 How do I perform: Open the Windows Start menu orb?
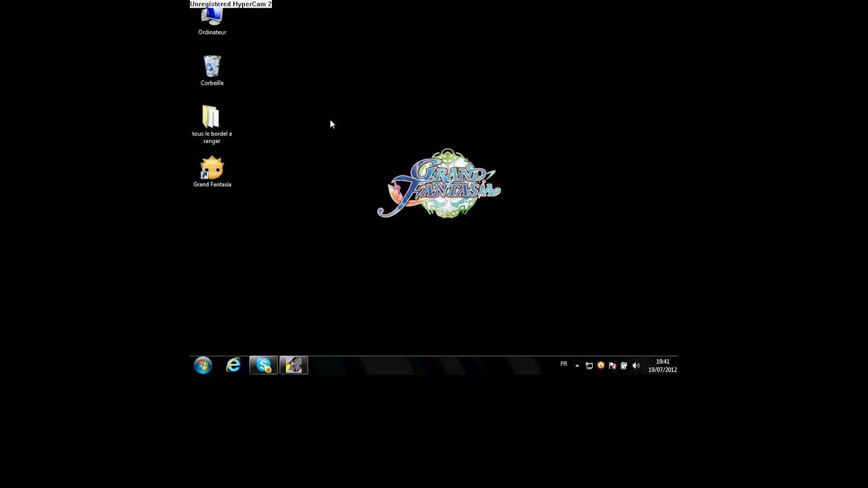pyautogui.click(x=203, y=366)
